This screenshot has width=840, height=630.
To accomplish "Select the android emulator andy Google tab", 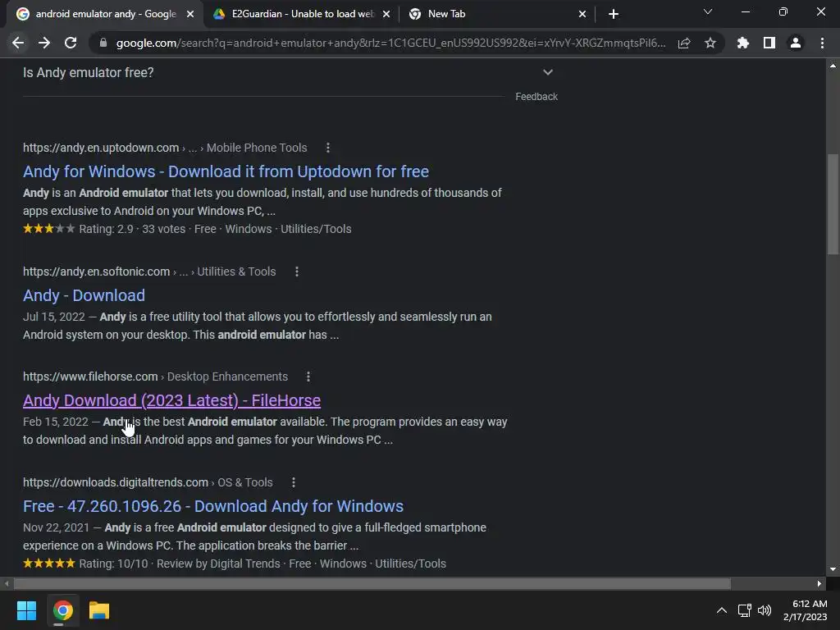I will tap(105, 14).
